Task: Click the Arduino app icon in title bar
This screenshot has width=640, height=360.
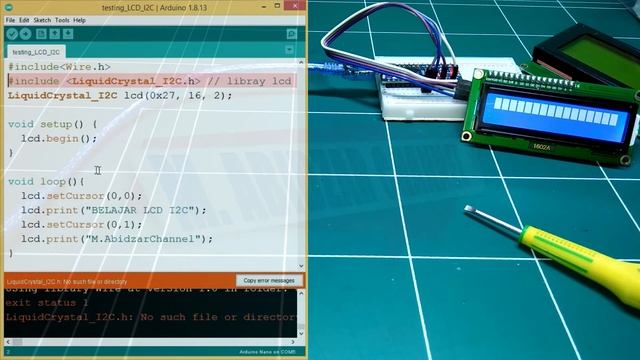Action: (x=8, y=7)
